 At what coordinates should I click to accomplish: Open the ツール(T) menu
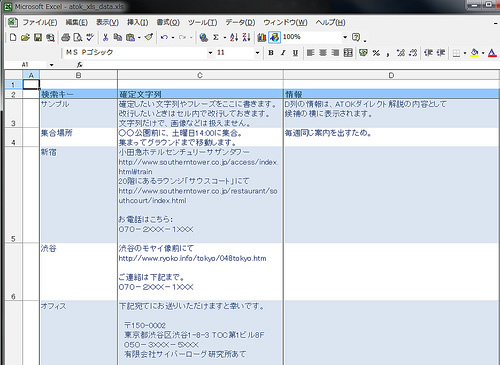[202, 22]
